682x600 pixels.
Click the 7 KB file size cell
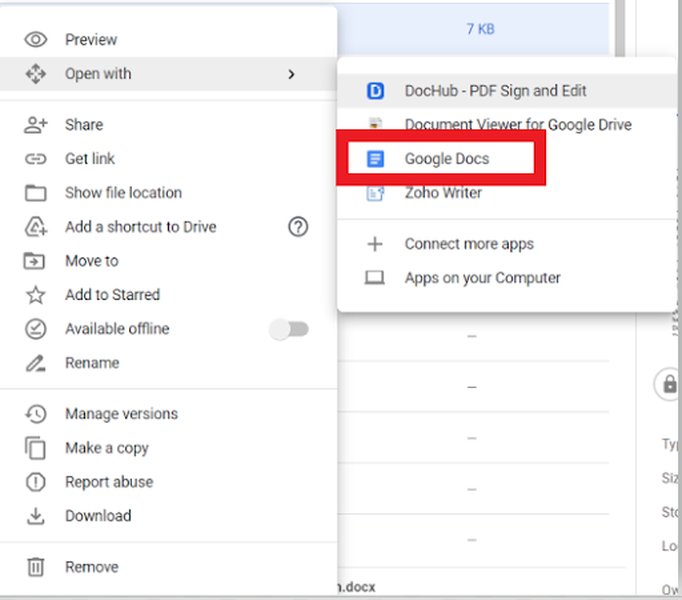pos(481,29)
